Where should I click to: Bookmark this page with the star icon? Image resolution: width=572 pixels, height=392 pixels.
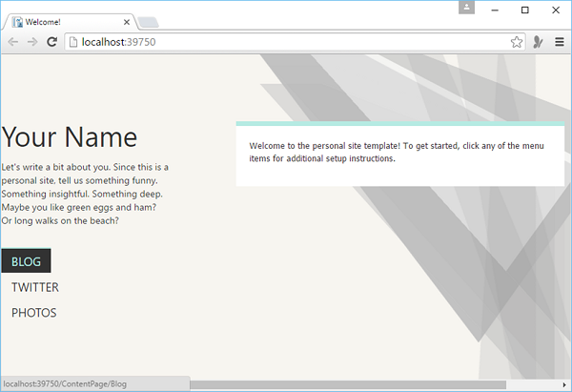(516, 42)
